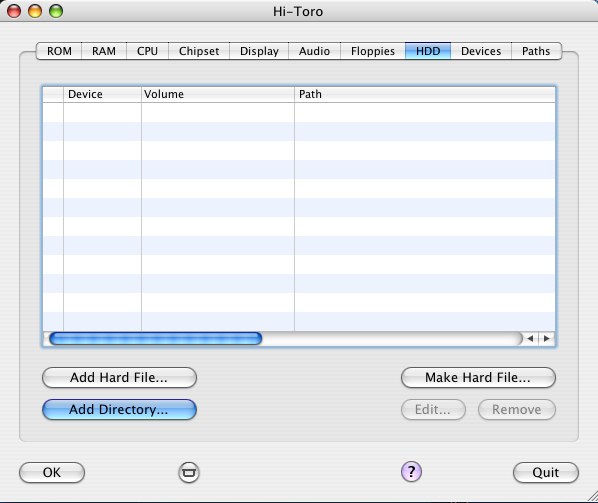Click the scrollbar right arrow
Viewport: 598px width, 503px height.
[547, 338]
